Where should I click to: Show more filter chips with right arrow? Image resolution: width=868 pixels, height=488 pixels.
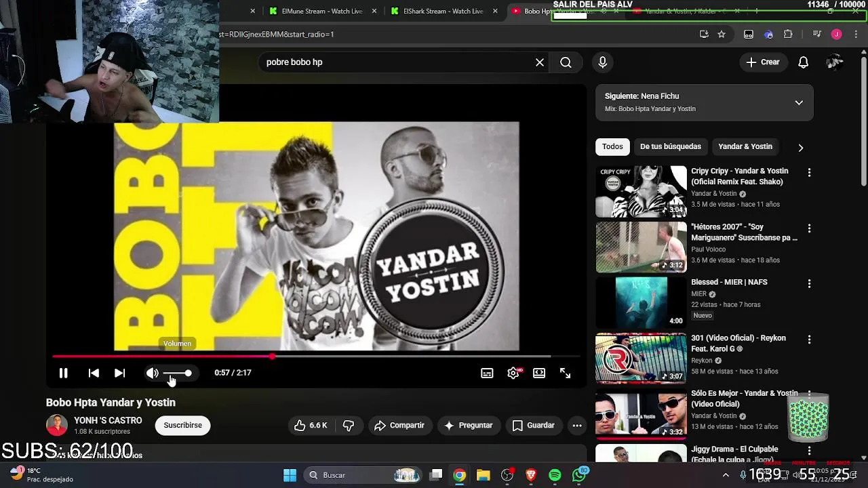(x=800, y=147)
